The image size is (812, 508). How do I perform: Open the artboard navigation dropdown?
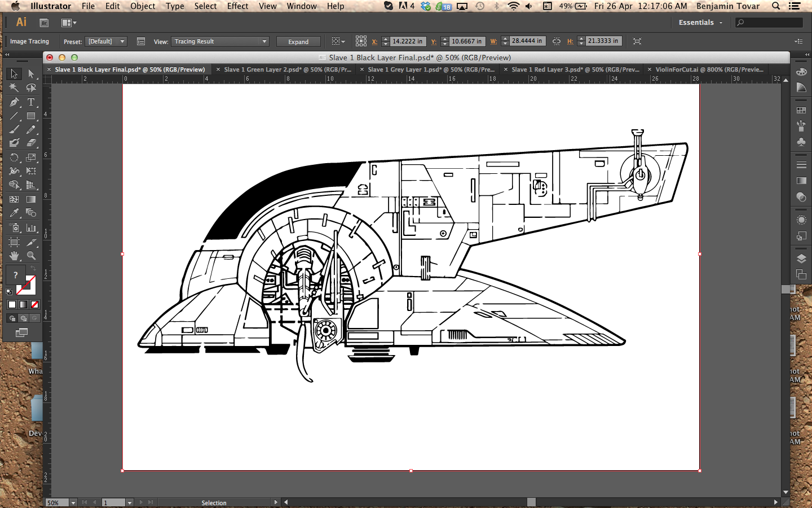[x=130, y=502]
